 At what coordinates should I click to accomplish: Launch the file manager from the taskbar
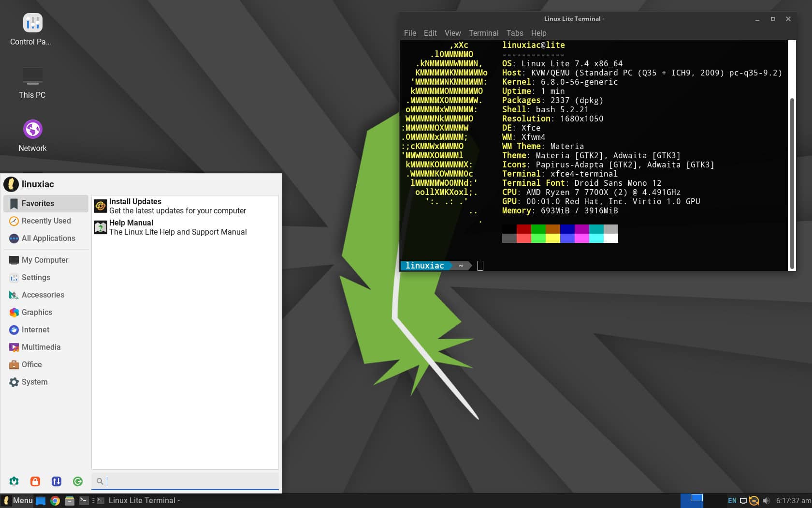(x=70, y=501)
